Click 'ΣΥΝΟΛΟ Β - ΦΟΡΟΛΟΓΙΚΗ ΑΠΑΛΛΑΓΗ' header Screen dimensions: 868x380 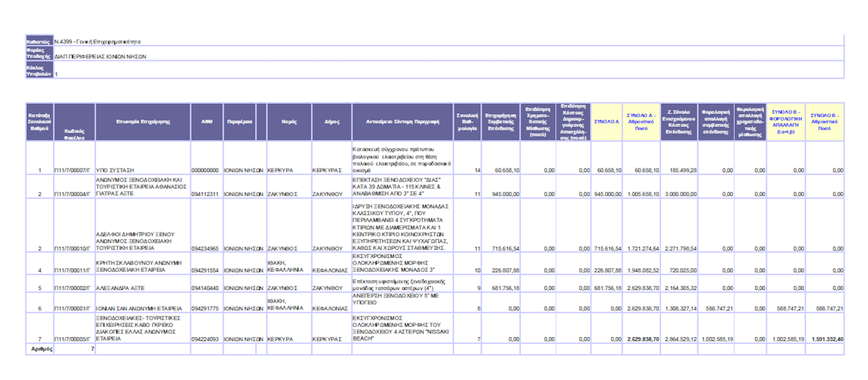click(x=786, y=121)
